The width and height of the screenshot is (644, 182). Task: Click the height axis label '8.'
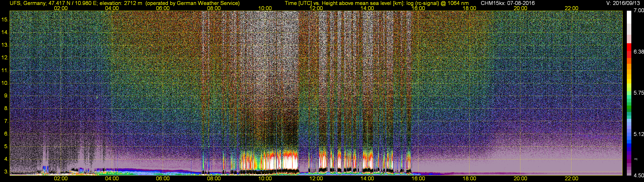click(x=6, y=109)
